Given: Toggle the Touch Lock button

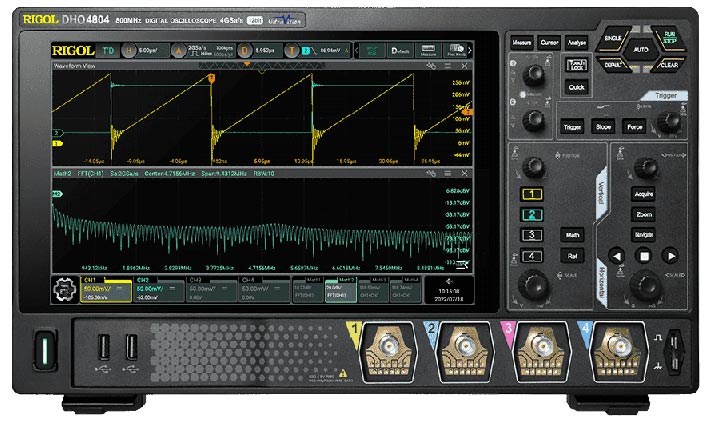Looking at the screenshot, I should [576, 66].
